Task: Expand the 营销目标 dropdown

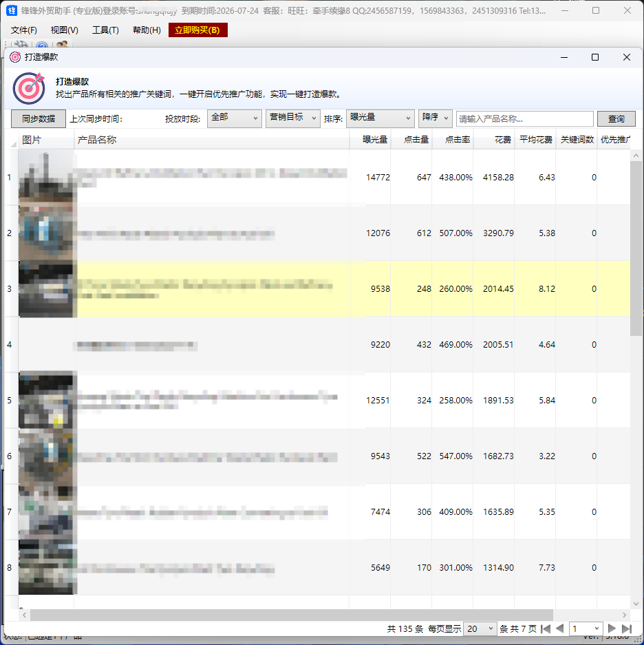Action: (x=293, y=118)
